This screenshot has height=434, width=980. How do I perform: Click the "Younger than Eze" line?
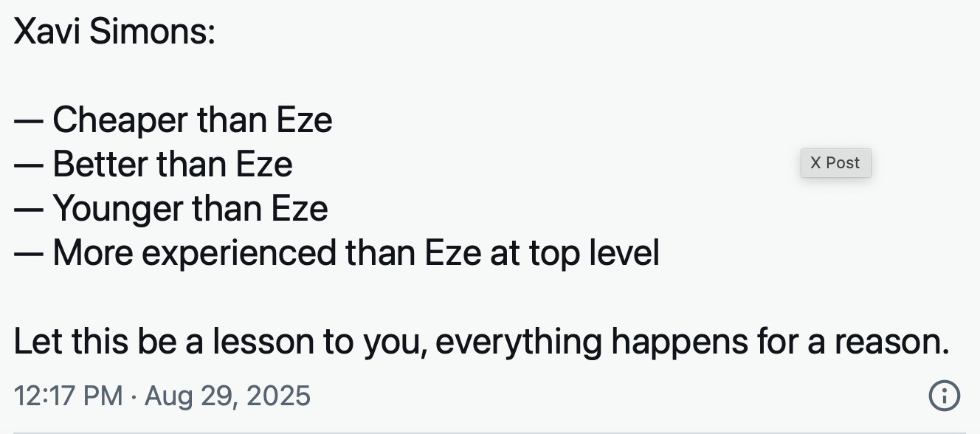click(x=190, y=209)
